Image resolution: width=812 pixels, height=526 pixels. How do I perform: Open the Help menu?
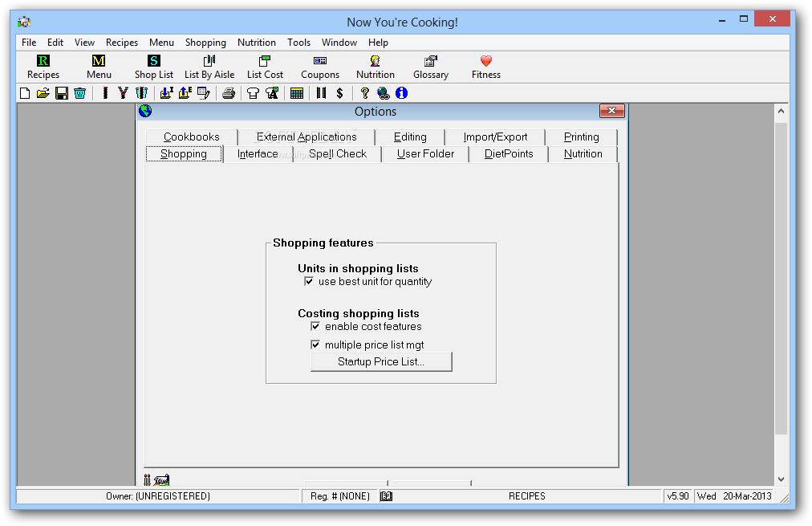coord(378,43)
